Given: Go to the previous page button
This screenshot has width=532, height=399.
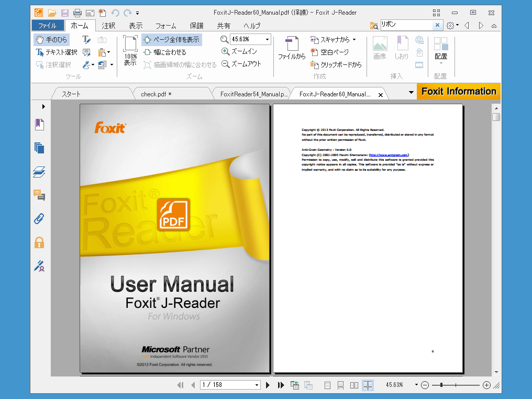Looking at the screenshot, I should 193,385.
